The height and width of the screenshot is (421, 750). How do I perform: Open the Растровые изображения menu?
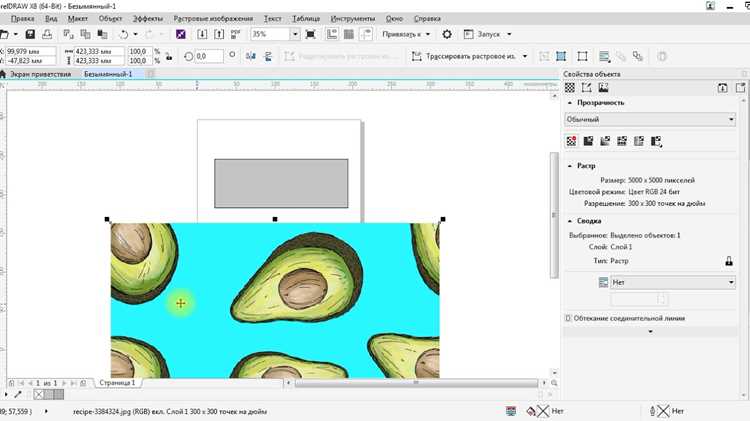click(213, 19)
